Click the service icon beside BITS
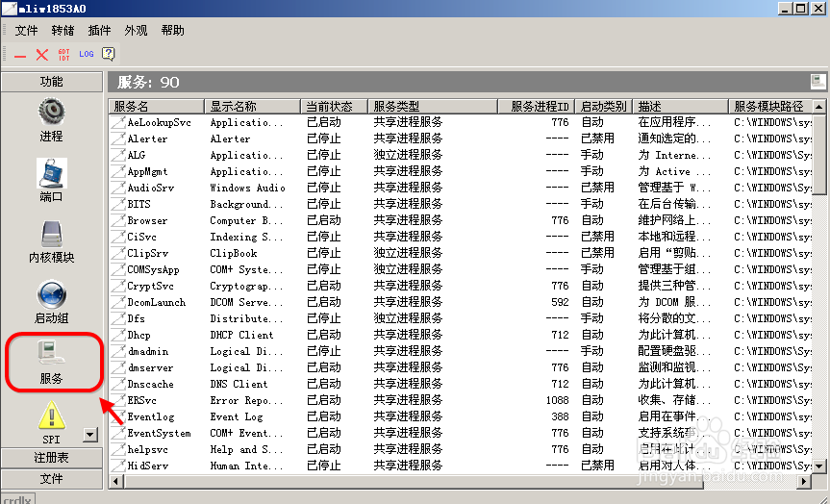The height and width of the screenshot is (504, 830). (x=117, y=204)
